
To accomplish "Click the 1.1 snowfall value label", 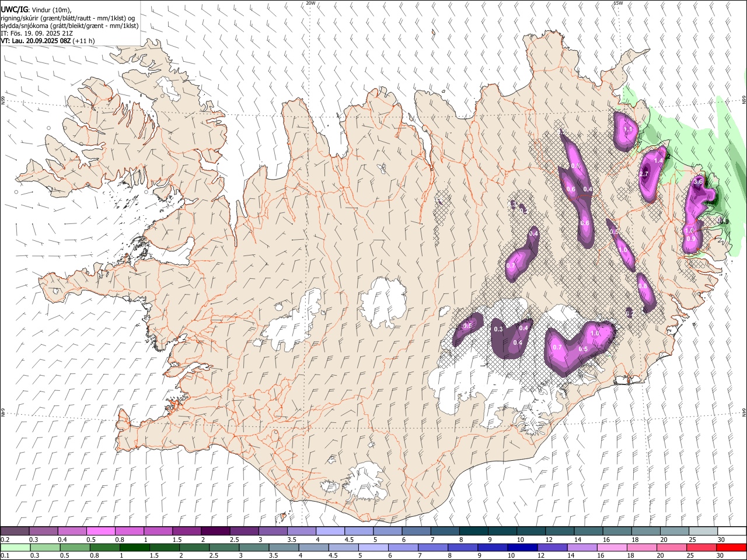I will click(x=628, y=129).
